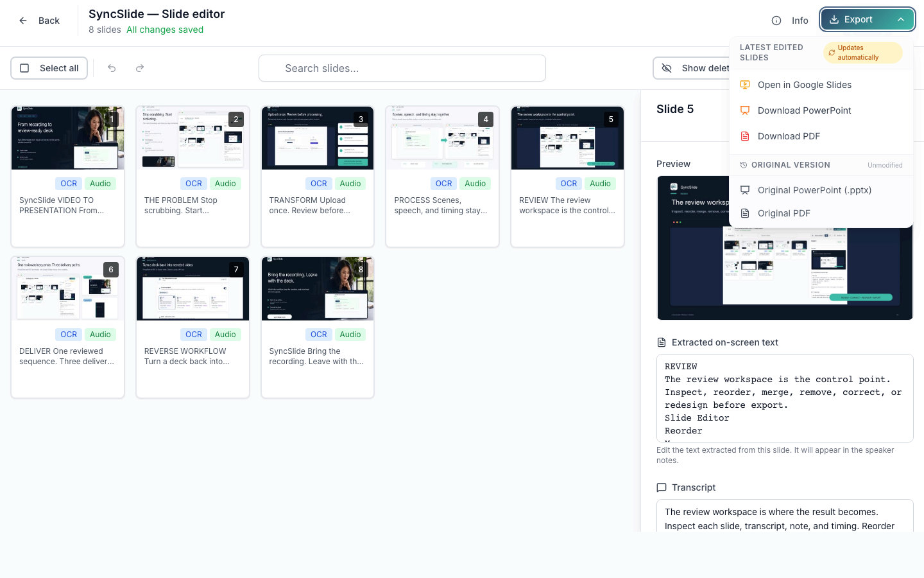924x578 pixels.
Task: Click the Slide 5 preview image
Action: tap(785, 247)
